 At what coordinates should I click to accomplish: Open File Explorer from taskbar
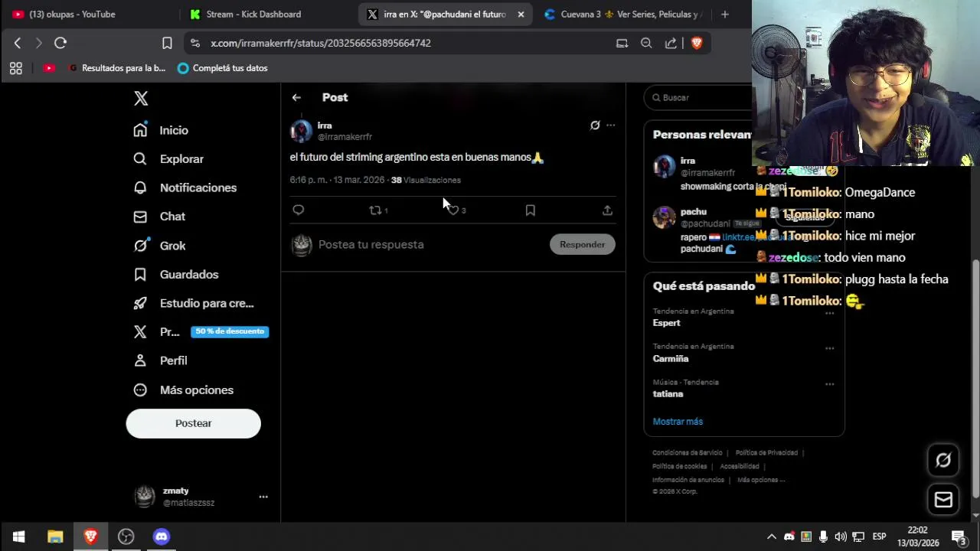(x=55, y=536)
